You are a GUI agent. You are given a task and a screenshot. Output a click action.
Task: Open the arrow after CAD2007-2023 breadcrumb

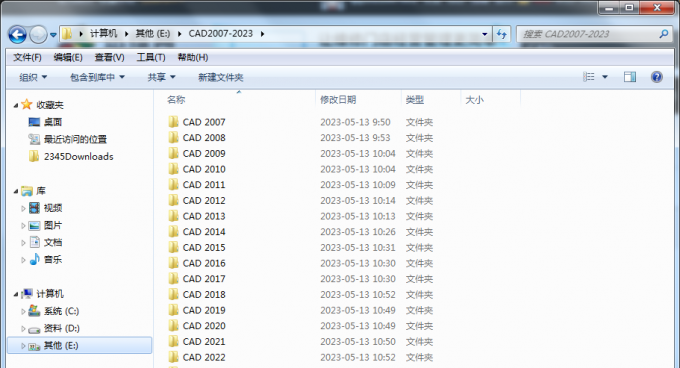(x=262, y=34)
